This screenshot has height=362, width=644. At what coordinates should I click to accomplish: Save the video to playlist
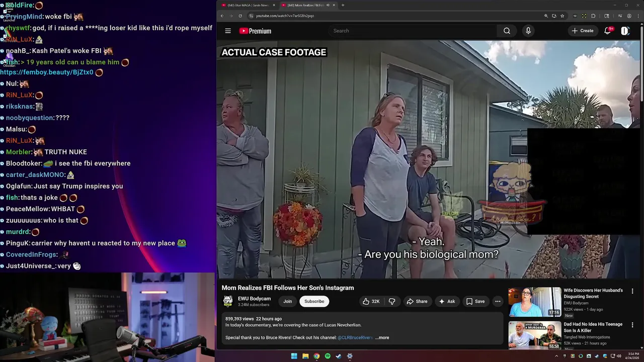[x=475, y=301]
